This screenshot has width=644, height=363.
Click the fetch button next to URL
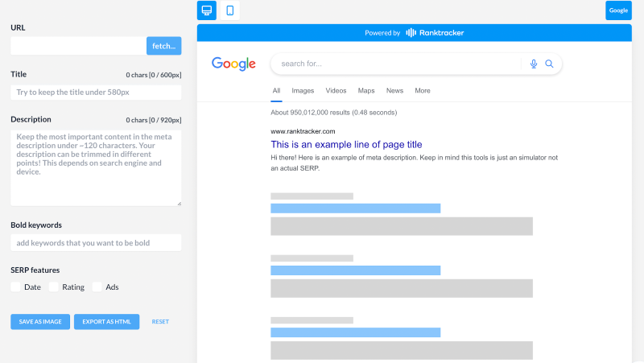tap(164, 46)
